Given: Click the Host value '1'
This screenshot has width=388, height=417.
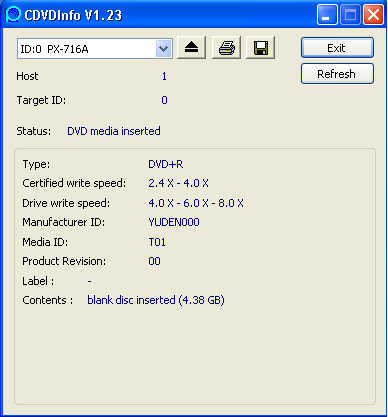Looking at the screenshot, I should point(164,76).
